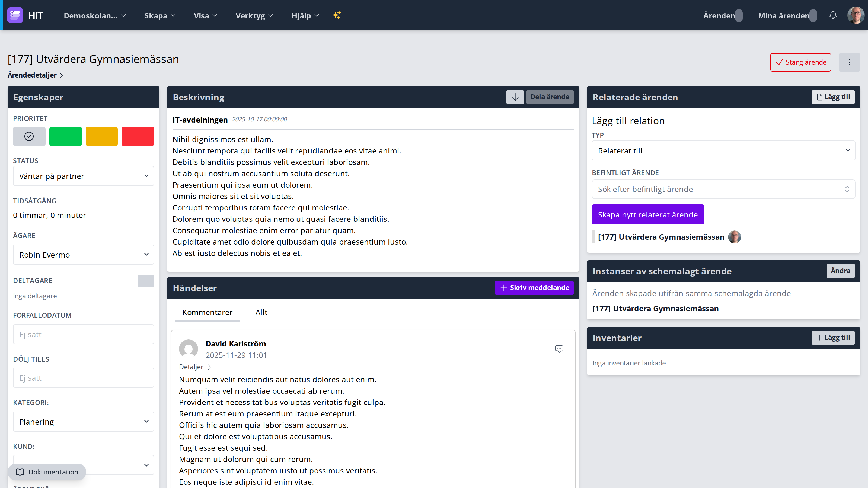868x488 pixels.
Task: Click the 0 timmar, 0 minuter time value
Action: [x=50, y=215]
